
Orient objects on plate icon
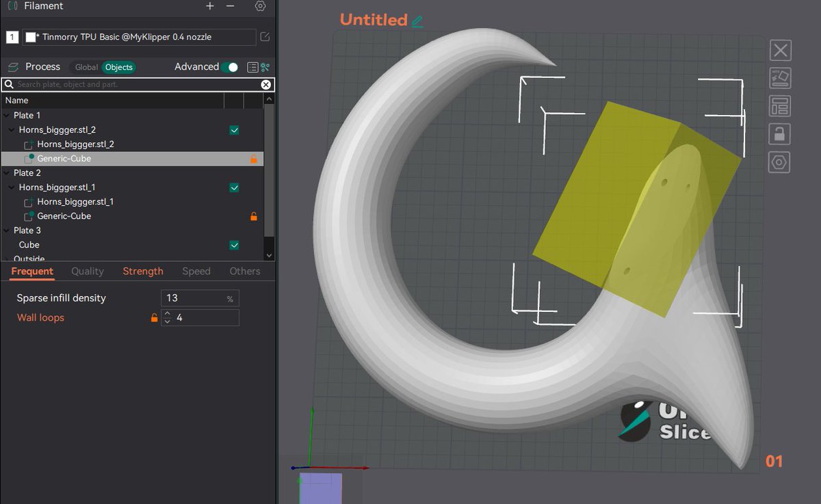[x=781, y=78]
